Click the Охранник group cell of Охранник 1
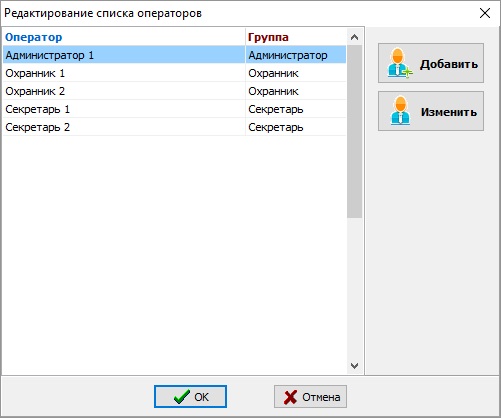 [296, 73]
